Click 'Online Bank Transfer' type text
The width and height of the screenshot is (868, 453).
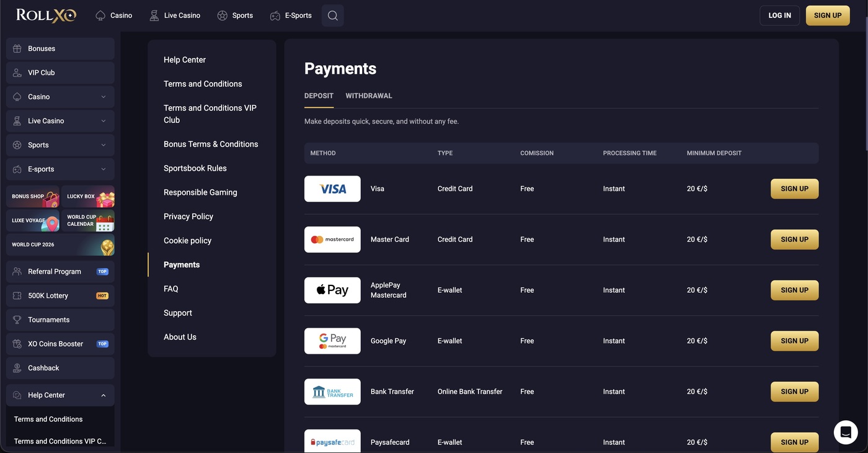pyautogui.click(x=470, y=392)
